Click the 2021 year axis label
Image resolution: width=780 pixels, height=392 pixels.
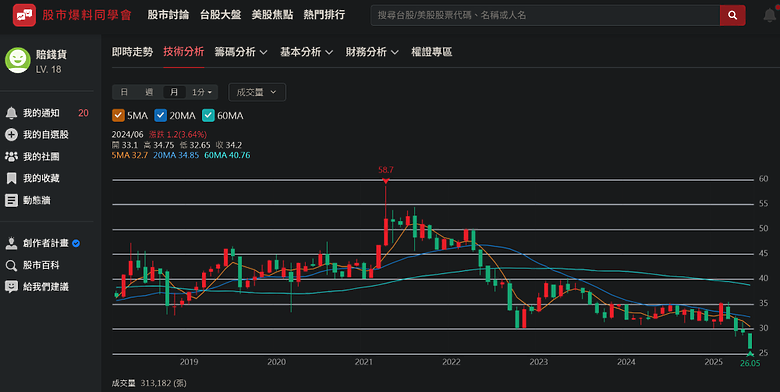pos(364,362)
